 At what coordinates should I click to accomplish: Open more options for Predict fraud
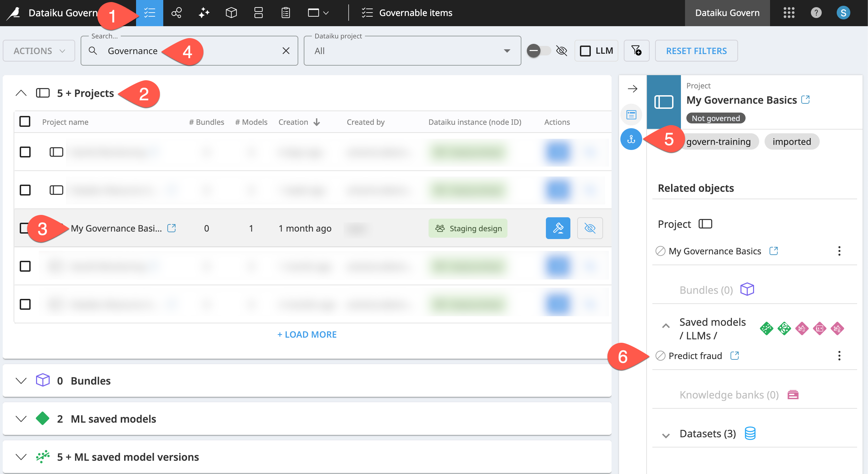pyautogui.click(x=839, y=356)
